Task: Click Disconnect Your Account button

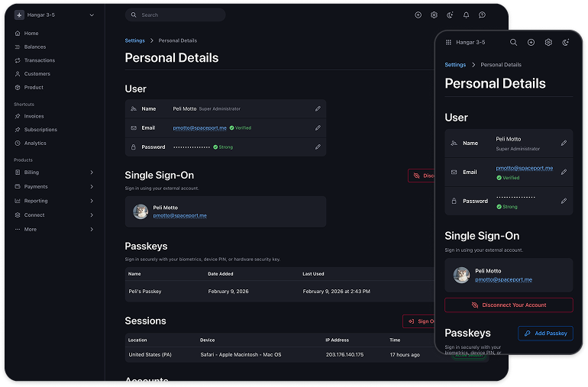Action: click(509, 305)
